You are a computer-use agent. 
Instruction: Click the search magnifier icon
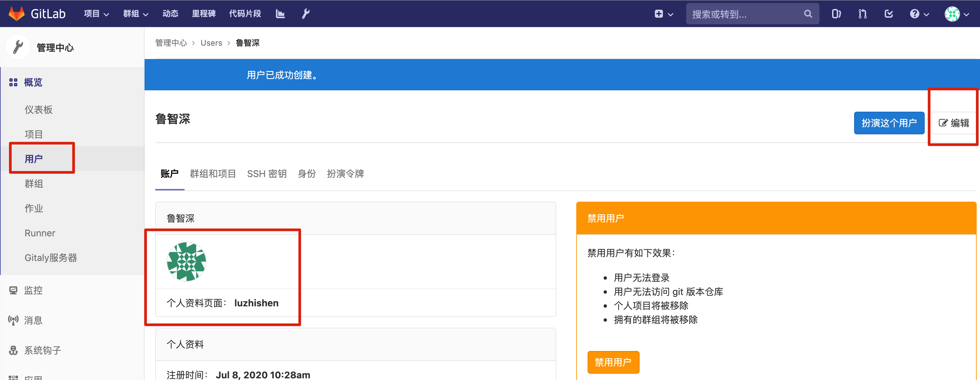808,14
